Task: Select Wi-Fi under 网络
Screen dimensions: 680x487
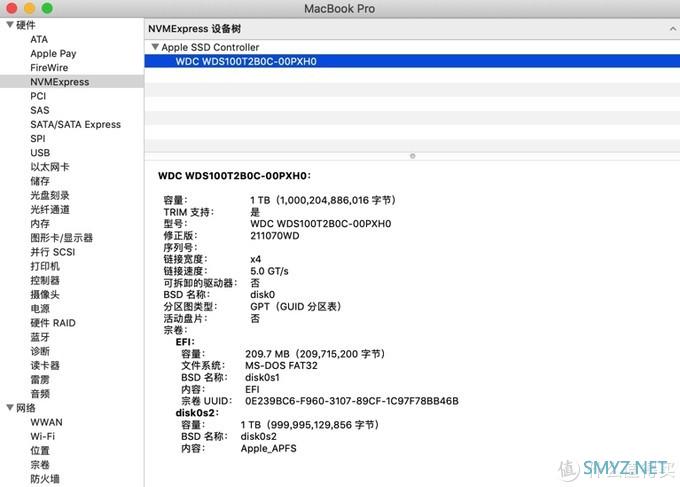Action: pyautogui.click(x=42, y=436)
